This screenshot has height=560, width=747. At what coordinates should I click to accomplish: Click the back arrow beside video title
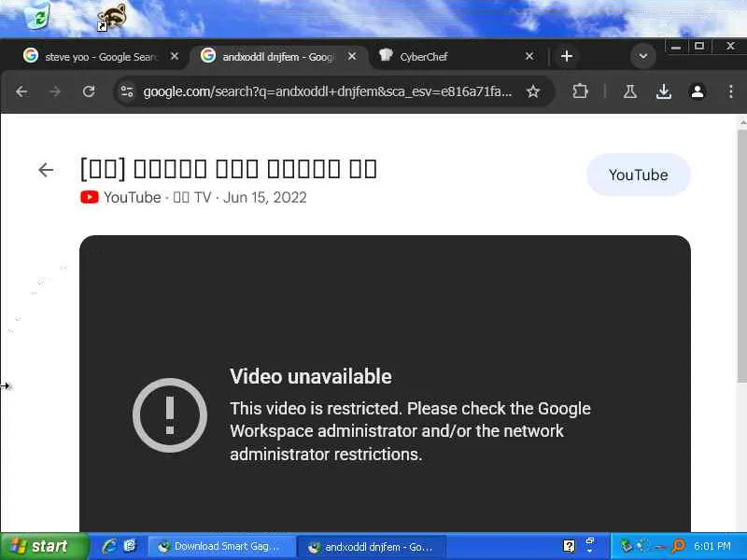46,170
